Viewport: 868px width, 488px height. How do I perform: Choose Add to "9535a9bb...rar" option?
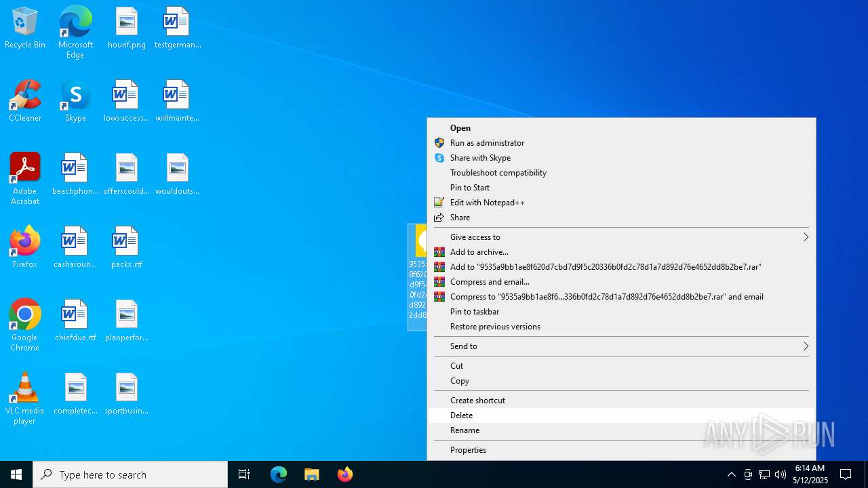tap(621, 267)
